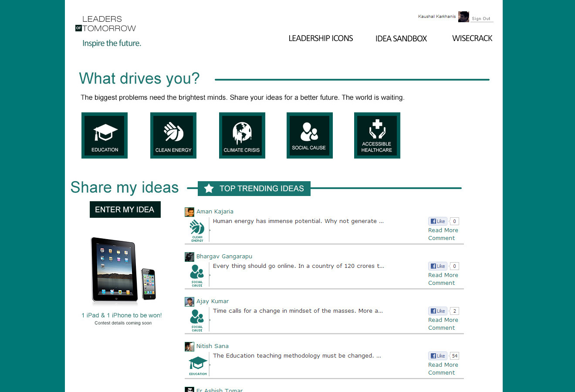Click the 'Inspire the future.' tagline
575x392 pixels.
[x=112, y=43]
